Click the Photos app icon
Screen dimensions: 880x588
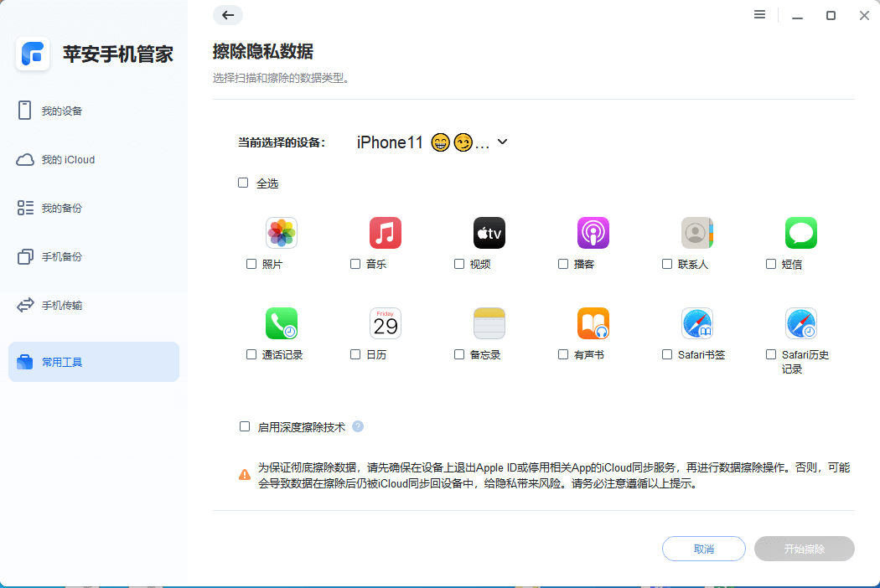(281, 233)
